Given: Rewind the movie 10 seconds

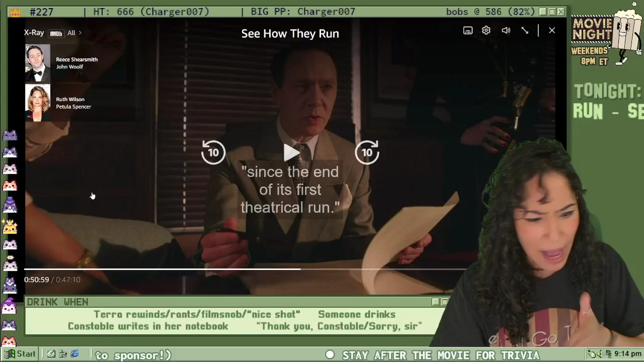Looking at the screenshot, I should pyautogui.click(x=213, y=153).
